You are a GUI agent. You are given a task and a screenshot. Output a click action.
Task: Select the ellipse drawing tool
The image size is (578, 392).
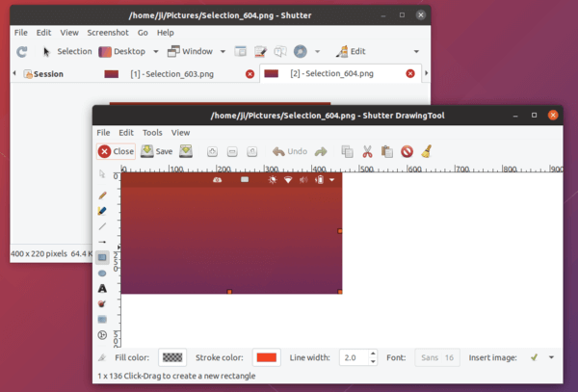tap(102, 273)
